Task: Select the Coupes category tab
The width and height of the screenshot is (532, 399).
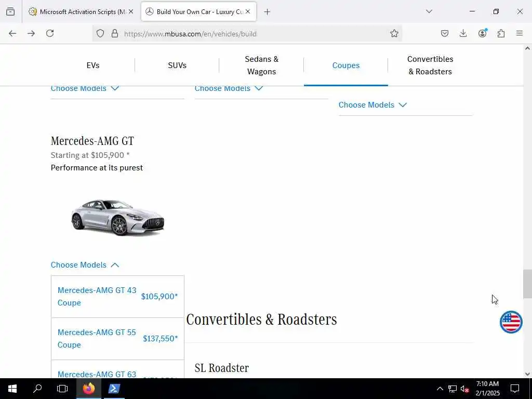Action: (345, 65)
